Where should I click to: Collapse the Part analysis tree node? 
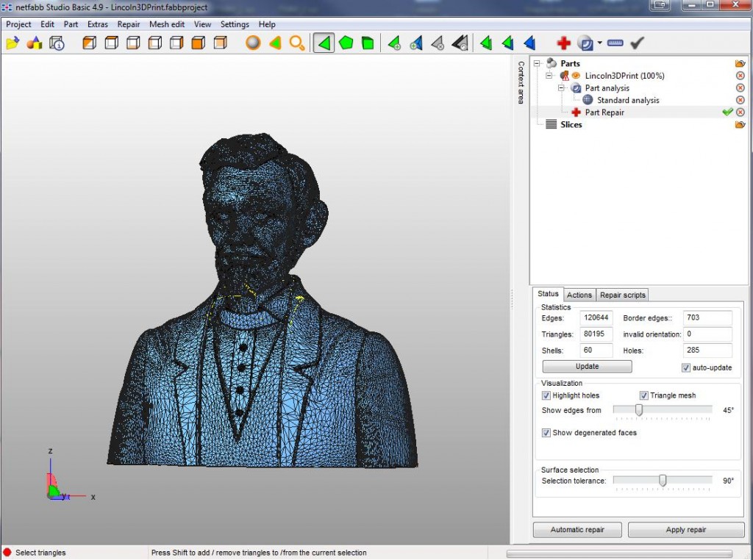click(560, 88)
